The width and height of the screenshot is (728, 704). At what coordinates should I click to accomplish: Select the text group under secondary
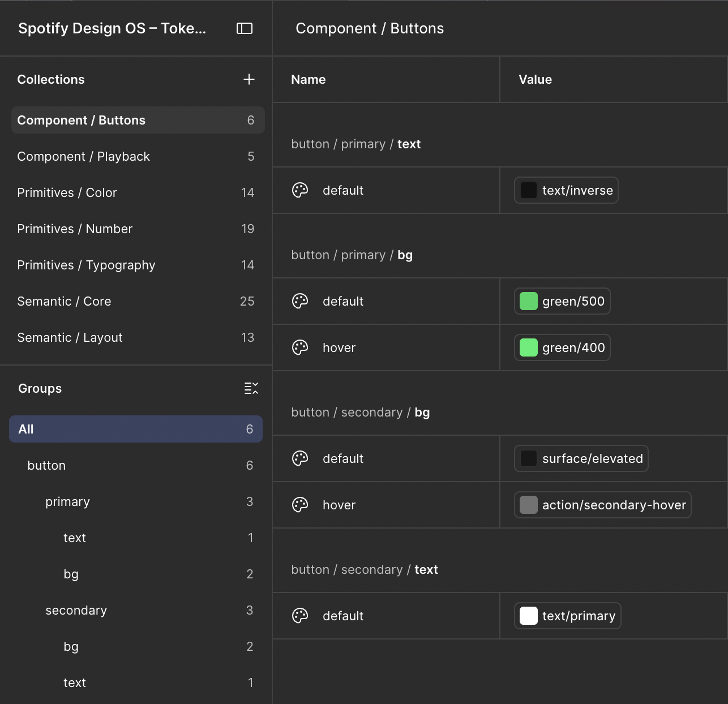click(x=136, y=682)
